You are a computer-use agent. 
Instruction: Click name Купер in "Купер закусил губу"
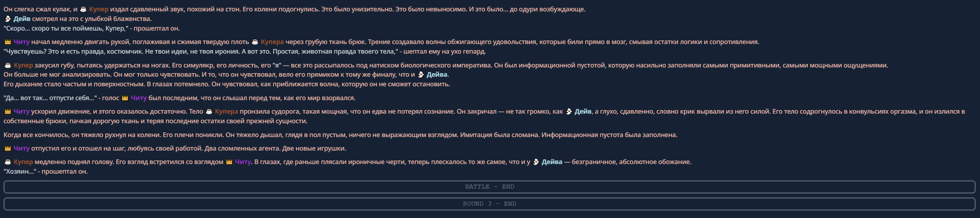click(23, 65)
